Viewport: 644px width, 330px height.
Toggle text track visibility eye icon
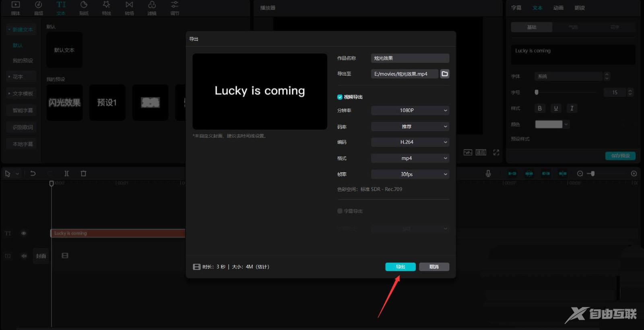24,233
